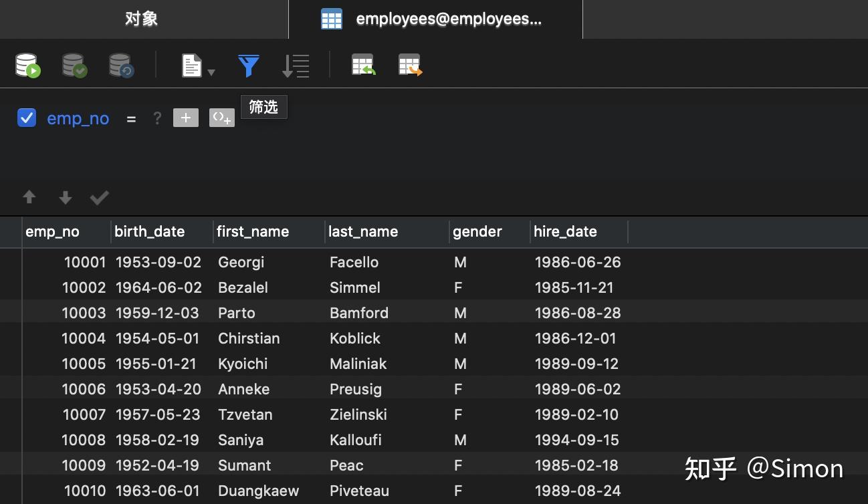The image size is (868, 504).
Task: Select cell with emp_no 10001
Action: (67, 262)
